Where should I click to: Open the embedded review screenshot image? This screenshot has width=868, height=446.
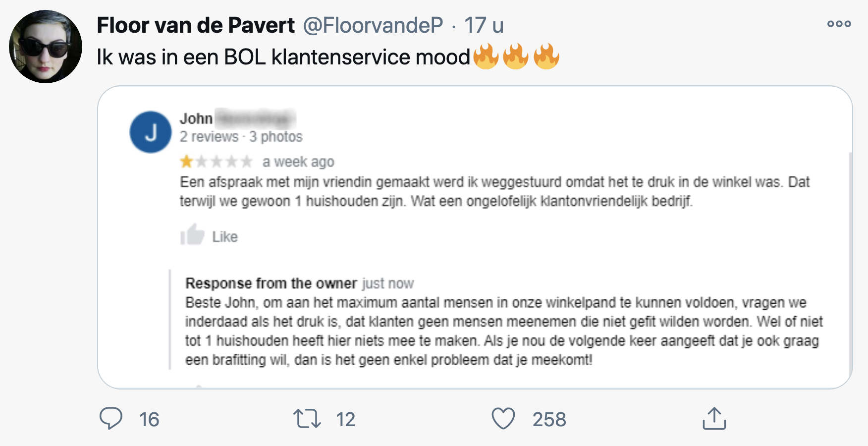(475, 237)
